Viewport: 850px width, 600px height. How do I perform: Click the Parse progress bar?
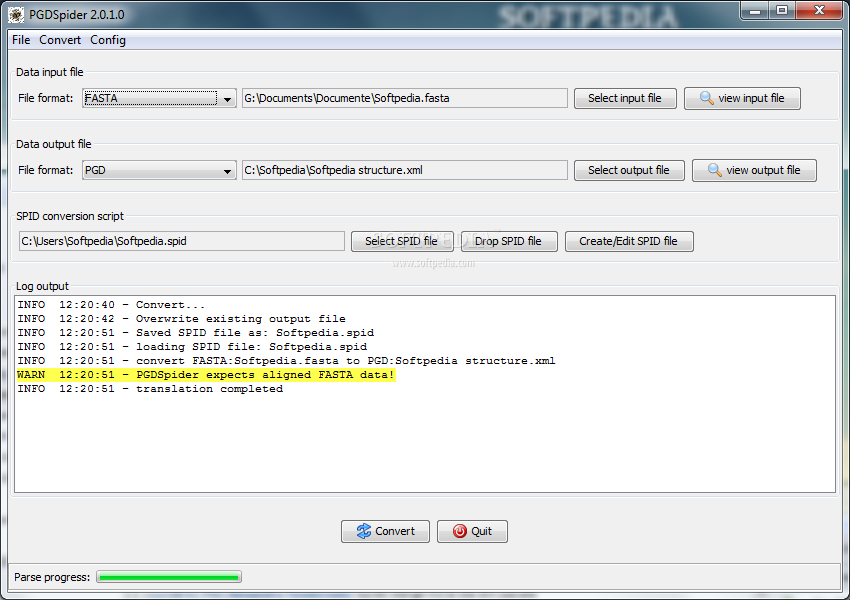[169, 577]
